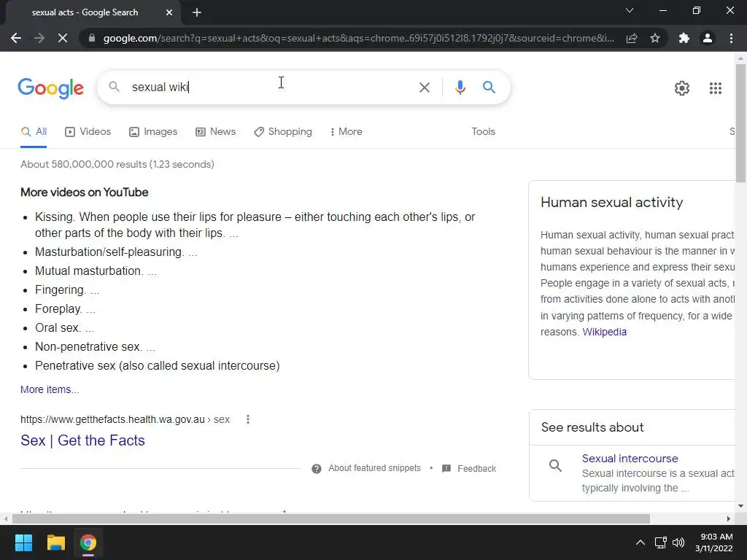
Task: Clear the search box text
Action: click(424, 87)
